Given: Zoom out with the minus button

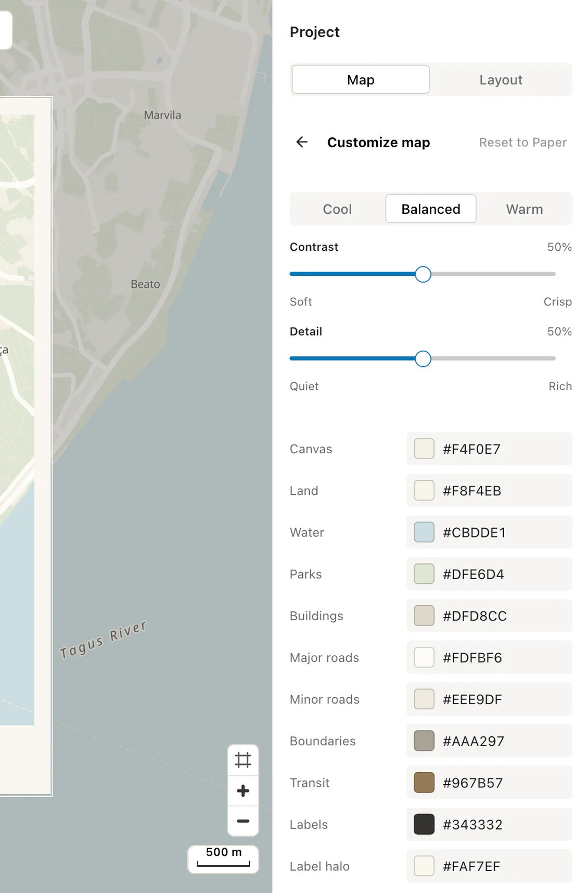Looking at the screenshot, I should (x=243, y=821).
